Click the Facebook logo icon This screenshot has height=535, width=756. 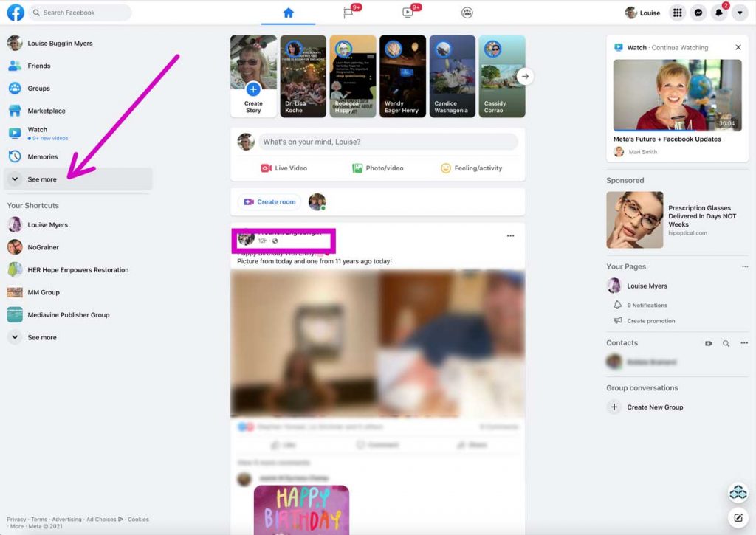click(x=16, y=13)
